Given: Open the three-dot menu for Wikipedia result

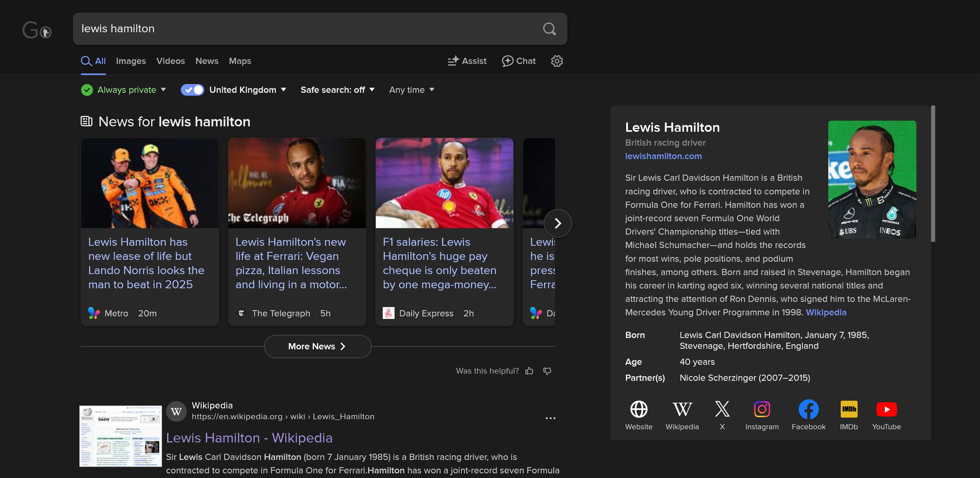Looking at the screenshot, I should [550, 418].
